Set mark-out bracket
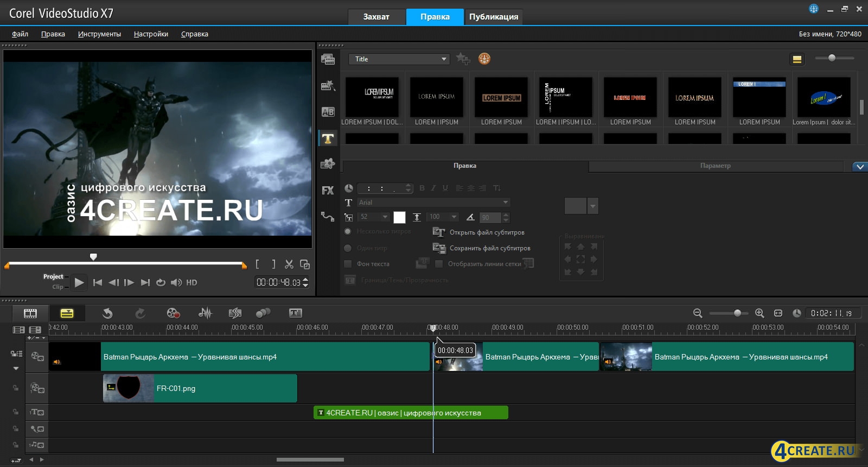868x467 pixels. pos(273,264)
